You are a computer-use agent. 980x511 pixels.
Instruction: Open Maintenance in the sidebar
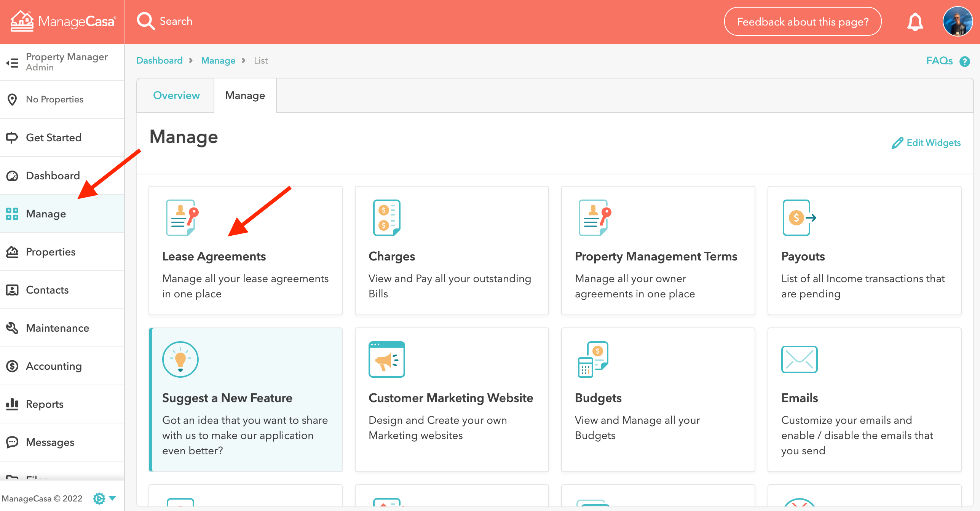coord(62,328)
